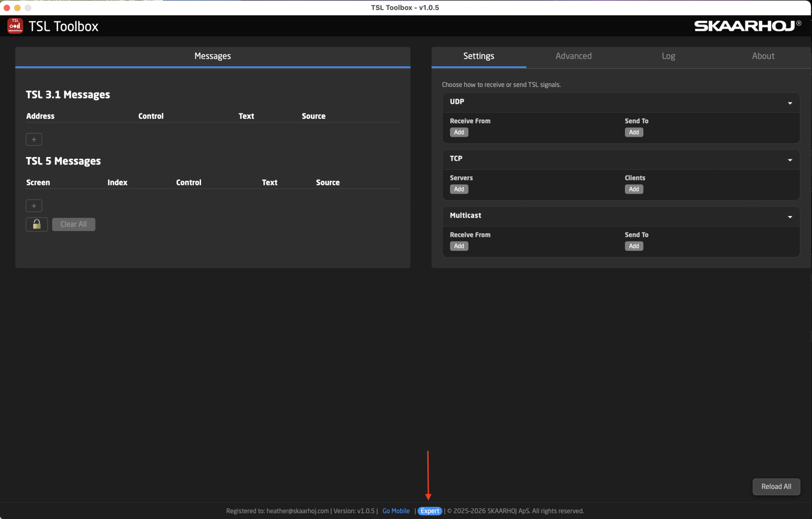The image size is (812, 519).
Task: Click the TSL signals instruction text in Settings
Action: [501, 85]
